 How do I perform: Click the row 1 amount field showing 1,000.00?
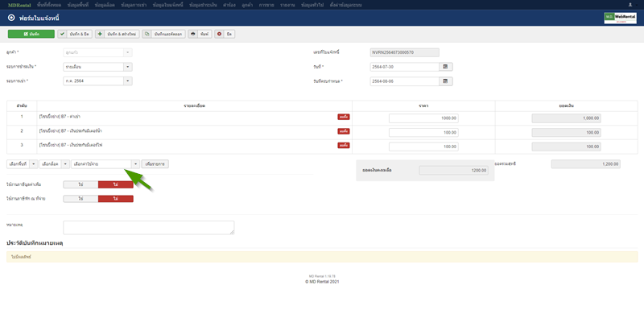point(567,118)
